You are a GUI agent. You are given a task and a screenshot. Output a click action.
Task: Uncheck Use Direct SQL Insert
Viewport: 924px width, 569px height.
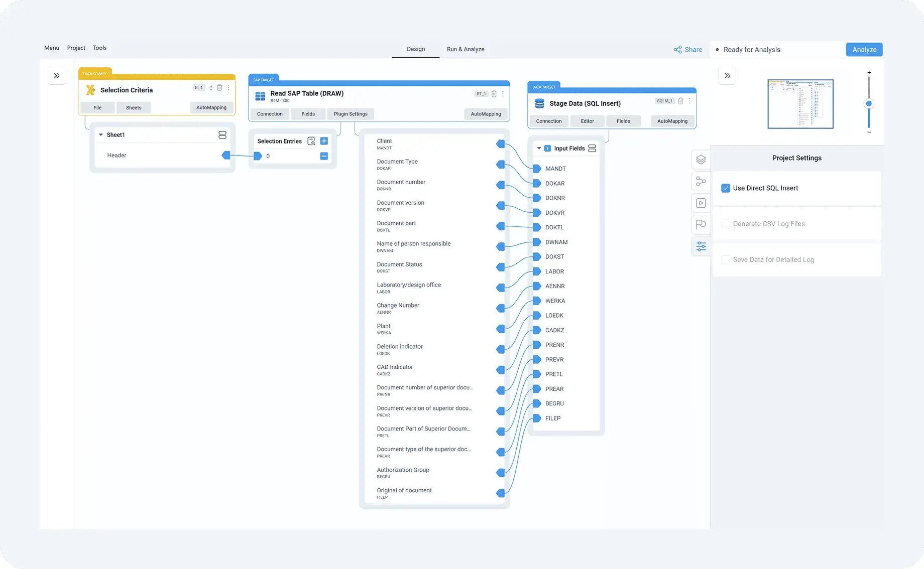coord(726,188)
